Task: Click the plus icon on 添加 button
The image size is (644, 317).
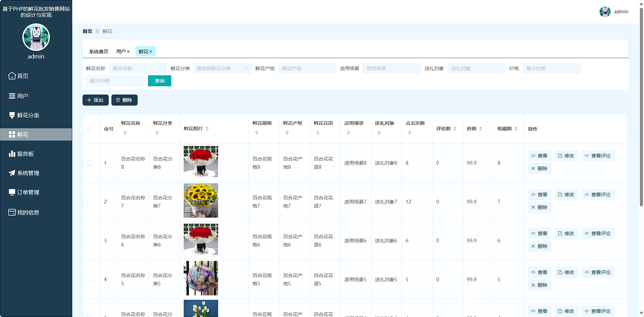Action: (89, 100)
